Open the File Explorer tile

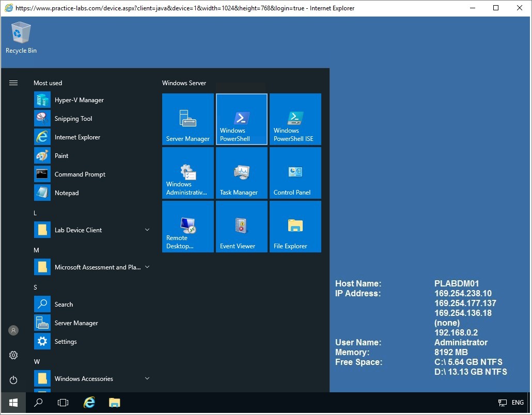point(295,227)
